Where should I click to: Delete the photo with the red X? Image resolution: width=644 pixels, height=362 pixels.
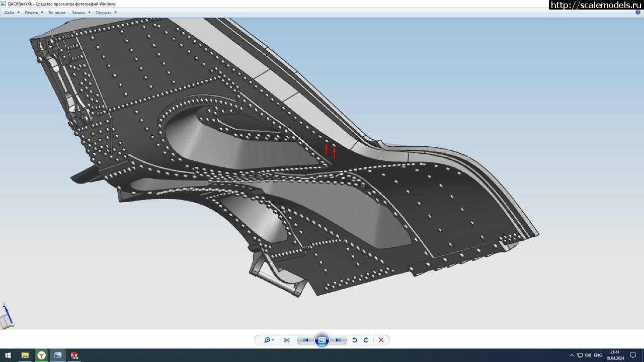[381, 340]
